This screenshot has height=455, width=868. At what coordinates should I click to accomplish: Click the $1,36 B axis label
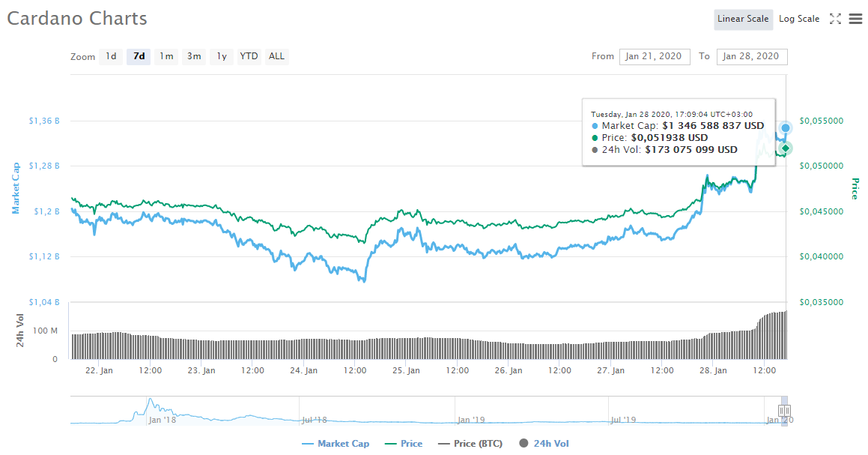click(x=44, y=121)
